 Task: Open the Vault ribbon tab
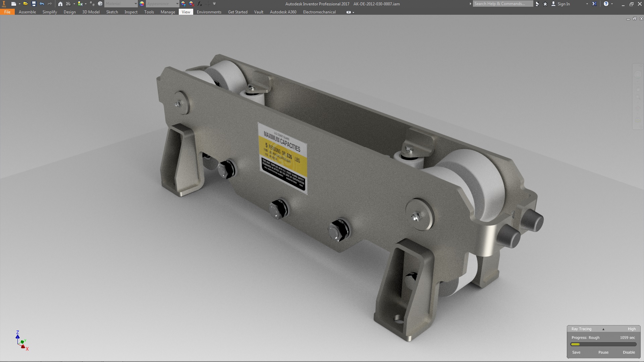pyautogui.click(x=259, y=12)
